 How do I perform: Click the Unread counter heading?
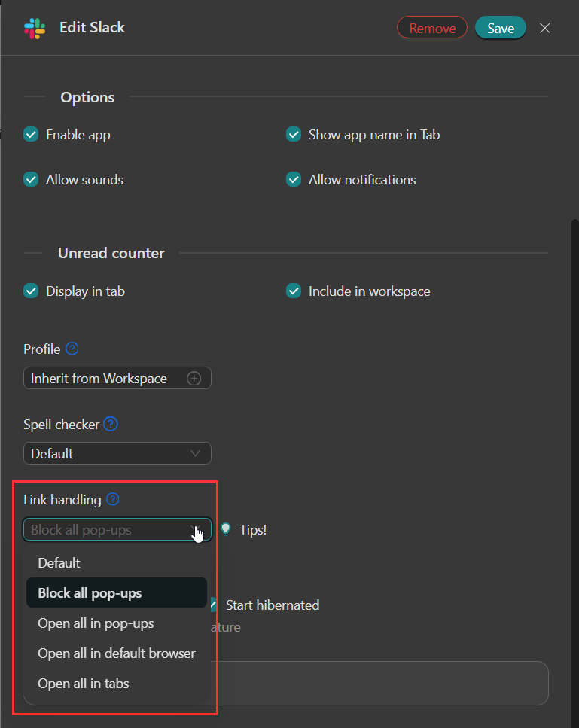(x=111, y=253)
